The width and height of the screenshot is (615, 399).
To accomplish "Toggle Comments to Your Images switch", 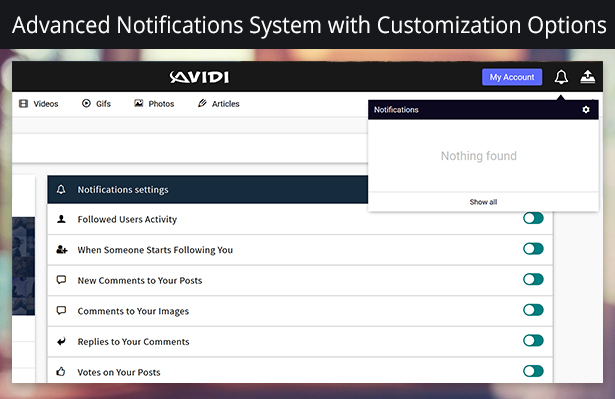I will tap(533, 310).
